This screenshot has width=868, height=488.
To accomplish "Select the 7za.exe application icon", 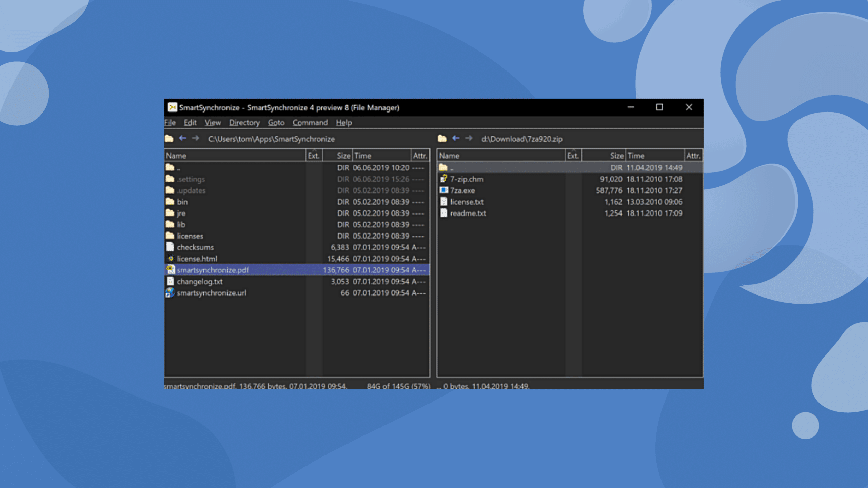I will click(x=444, y=190).
